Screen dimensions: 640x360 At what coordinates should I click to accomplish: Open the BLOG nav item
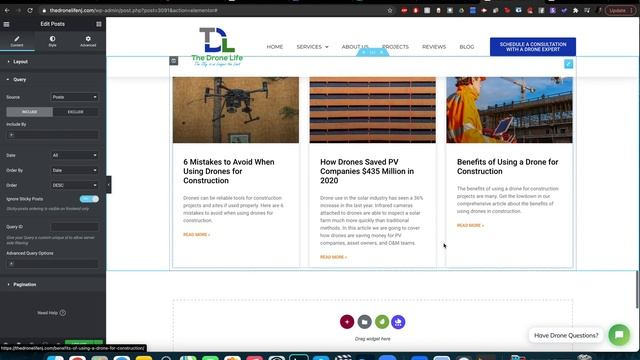(x=467, y=47)
